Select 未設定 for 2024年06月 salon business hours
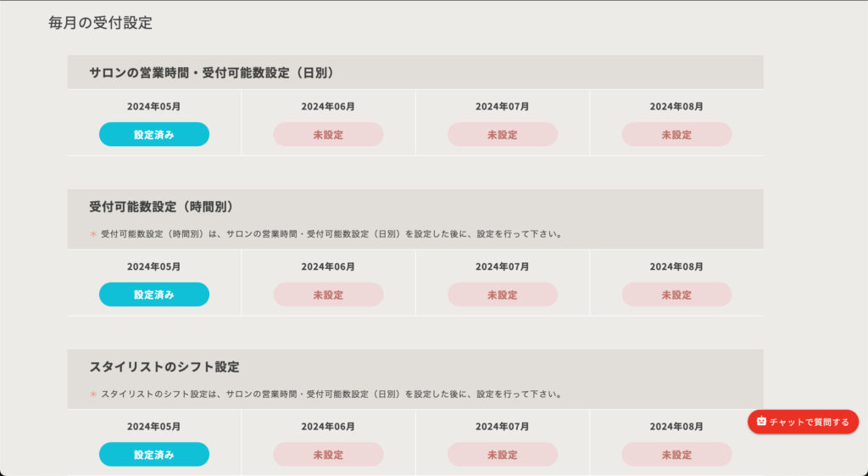This screenshot has height=476, width=868. click(x=328, y=134)
